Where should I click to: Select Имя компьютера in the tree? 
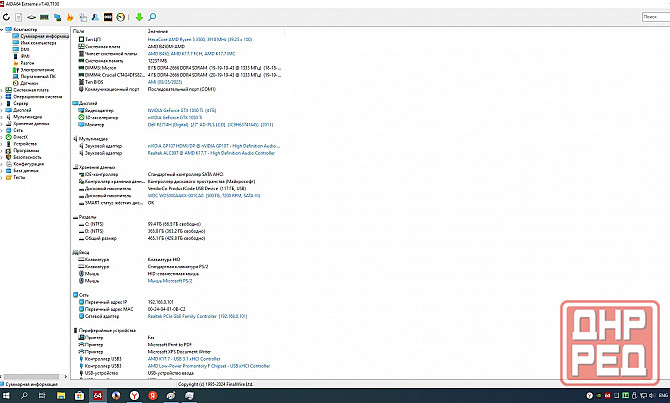pyautogui.click(x=38, y=42)
